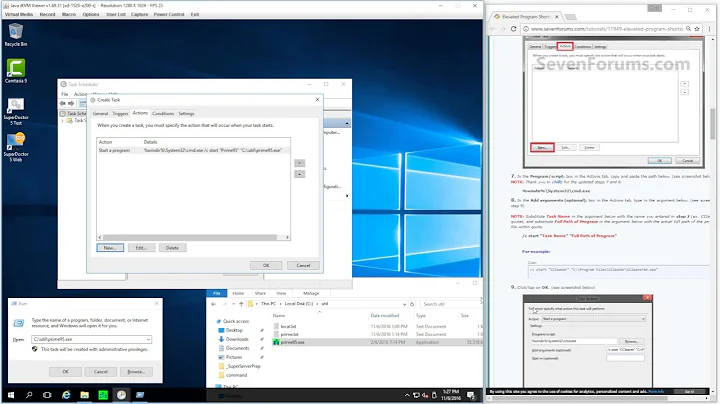Open the User List menu
720x404 pixels.
[116, 14]
